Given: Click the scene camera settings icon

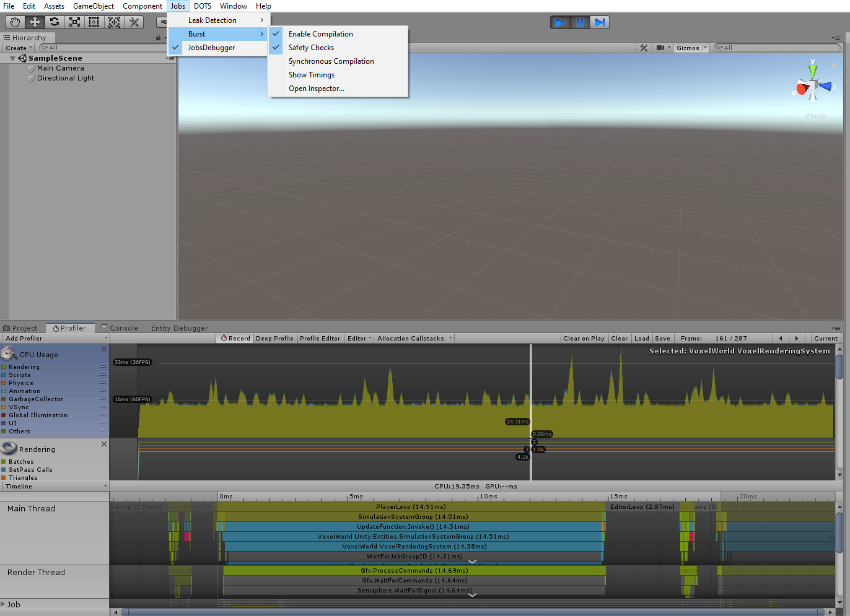Looking at the screenshot, I should coord(662,48).
